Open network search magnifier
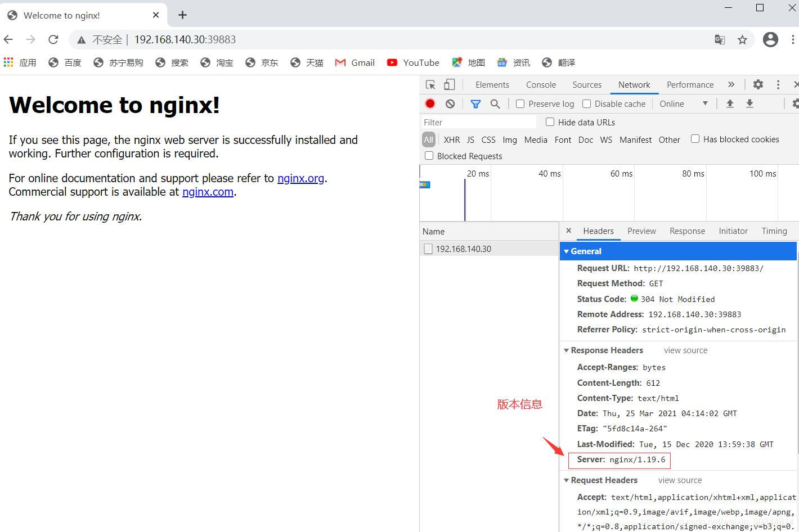The image size is (799, 532). click(495, 103)
